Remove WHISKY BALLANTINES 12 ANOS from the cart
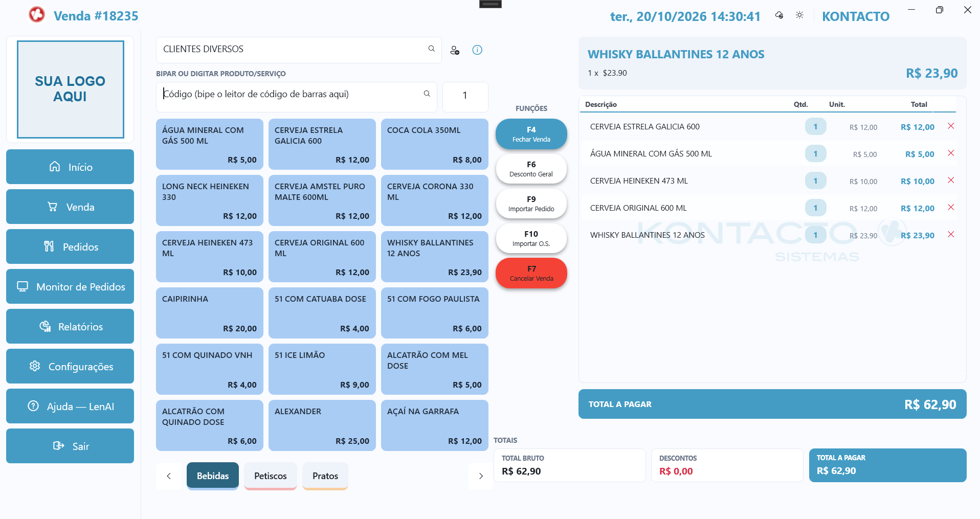Image resolution: width=980 pixels, height=519 pixels. (951, 234)
